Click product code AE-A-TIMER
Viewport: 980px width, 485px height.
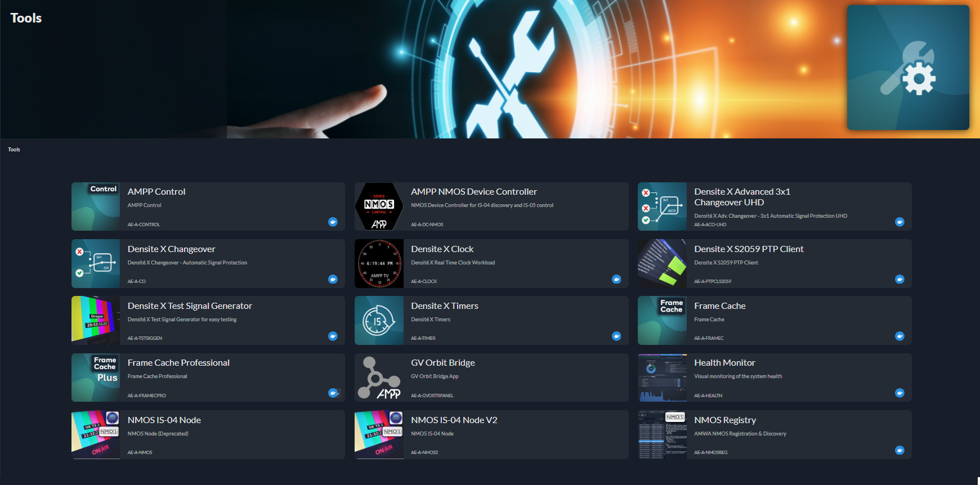(x=423, y=338)
